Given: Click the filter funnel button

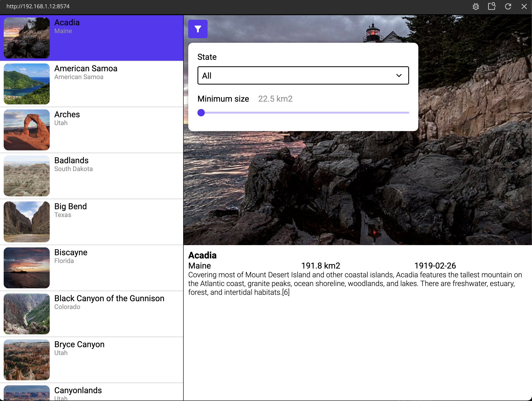Looking at the screenshot, I should tap(198, 29).
